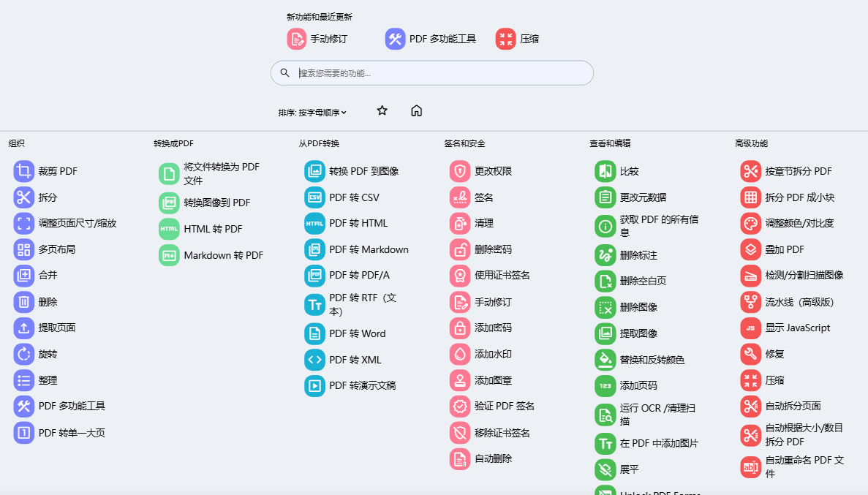Select the 提取页面 upload icon
The width and height of the screenshot is (868, 495).
click(24, 328)
